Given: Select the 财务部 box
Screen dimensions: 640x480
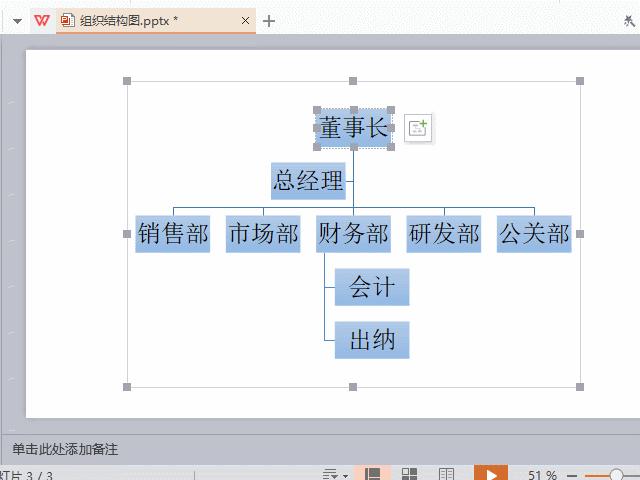Looking at the screenshot, I should point(353,234).
